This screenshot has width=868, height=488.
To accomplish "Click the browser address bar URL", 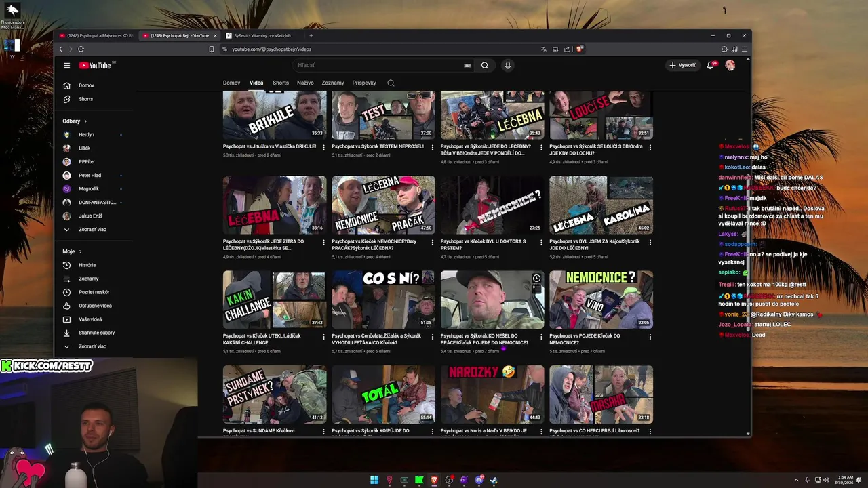I will point(271,49).
